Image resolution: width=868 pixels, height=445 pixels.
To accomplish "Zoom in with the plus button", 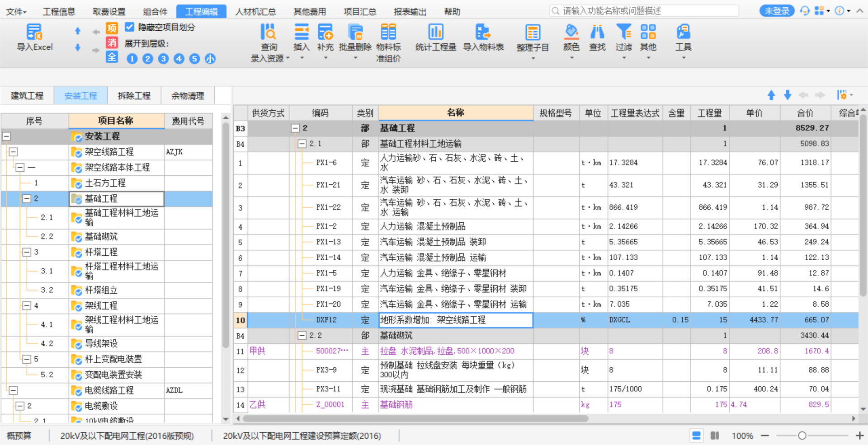I will click(x=860, y=436).
